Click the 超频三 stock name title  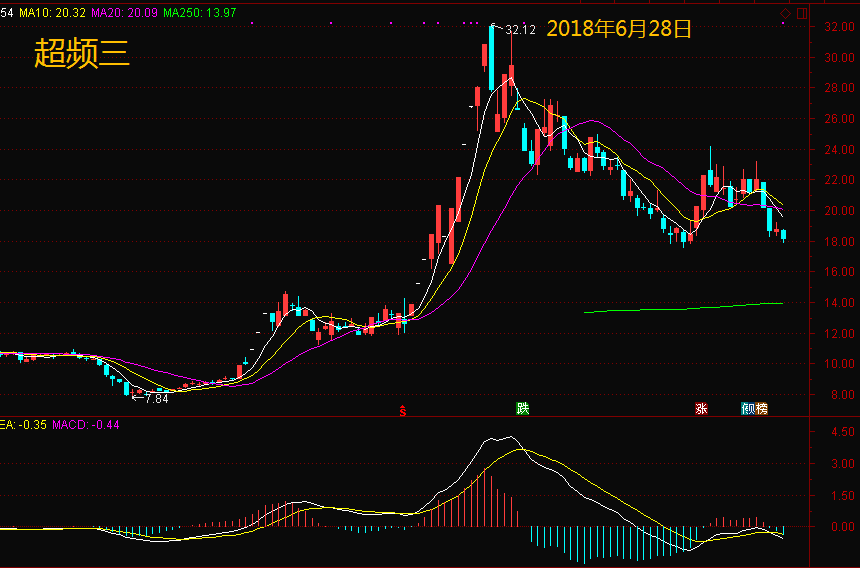pyautogui.click(x=82, y=53)
